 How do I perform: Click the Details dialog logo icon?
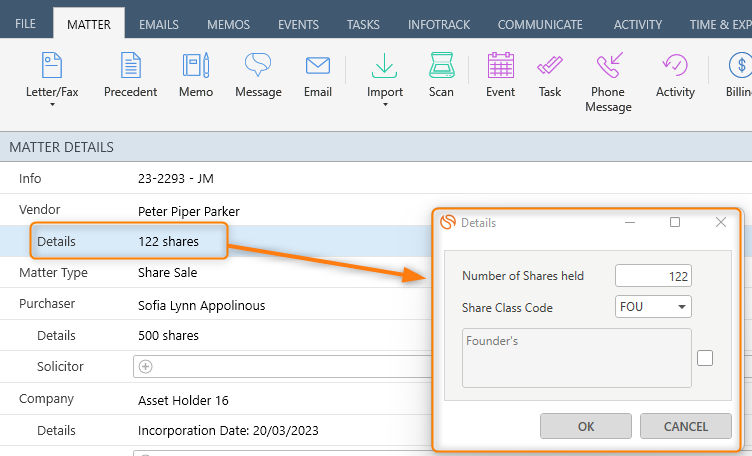pyautogui.click(x=447, y=222)
